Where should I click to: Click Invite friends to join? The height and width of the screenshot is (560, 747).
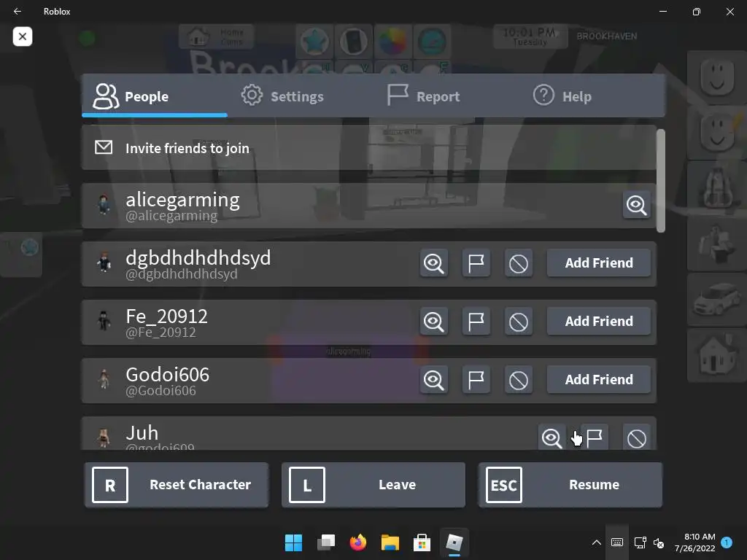pyautogui.click(x=368, y=148)
